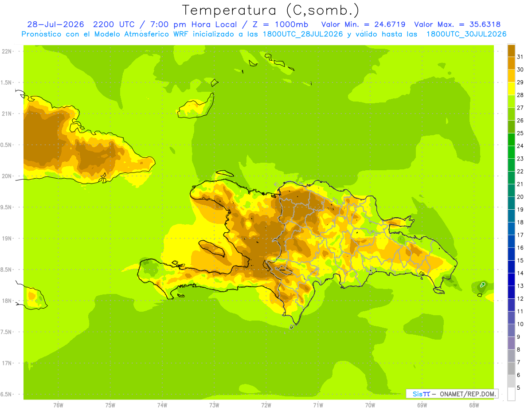Click legend swatch between 9 and 10
This screenshot has width=532, height=411.
(511, 330)
